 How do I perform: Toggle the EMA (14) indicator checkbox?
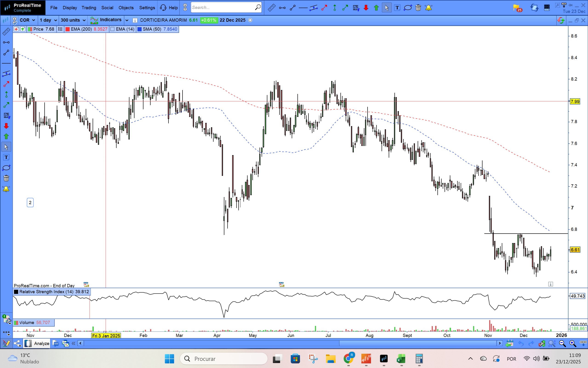112,29
